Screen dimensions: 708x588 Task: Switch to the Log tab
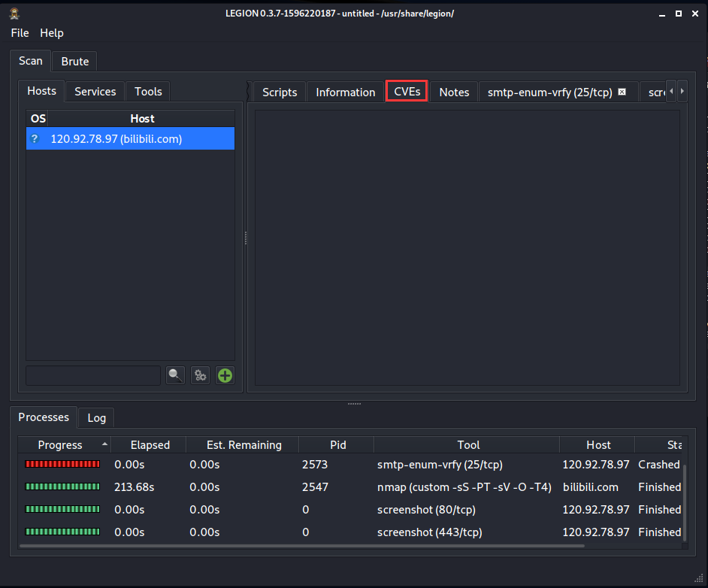tap(97, 418)
